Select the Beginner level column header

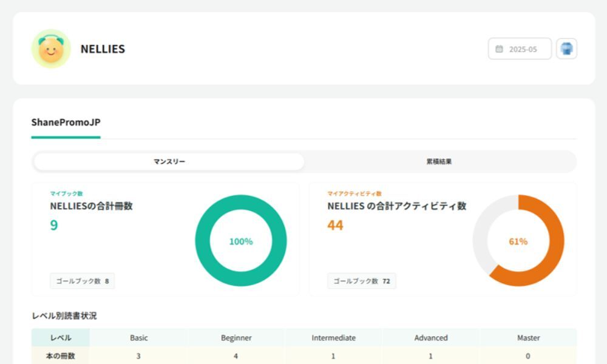[x=236, y=337]
